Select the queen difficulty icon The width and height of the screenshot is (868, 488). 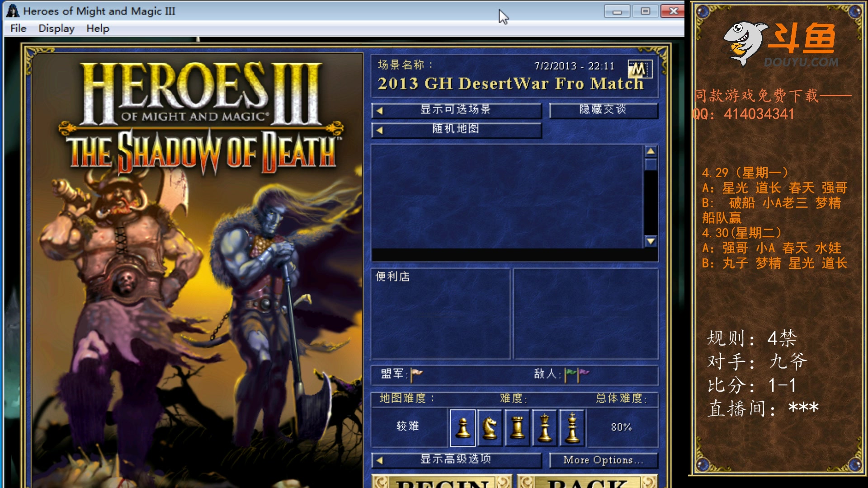click(x=545, y=427)
